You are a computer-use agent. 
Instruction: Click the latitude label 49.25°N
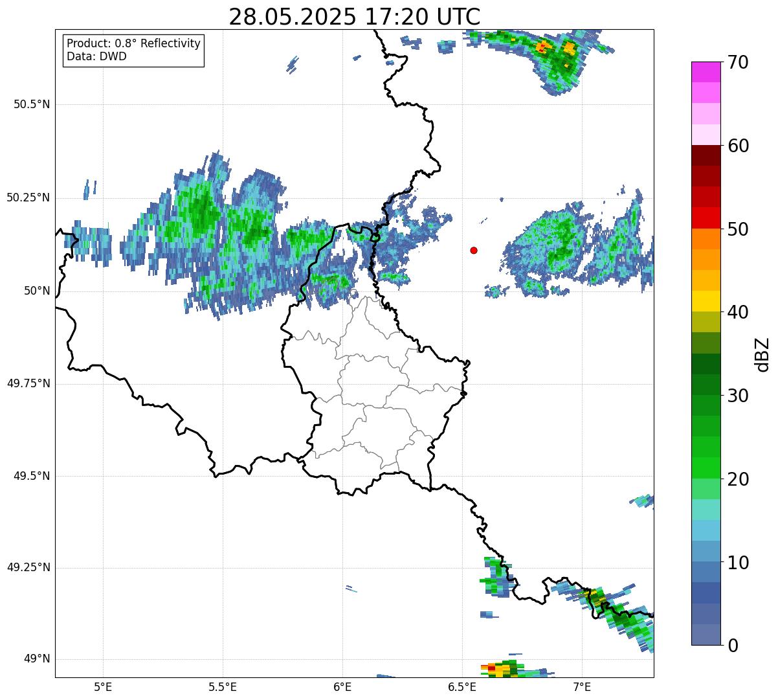pos(28,567)
